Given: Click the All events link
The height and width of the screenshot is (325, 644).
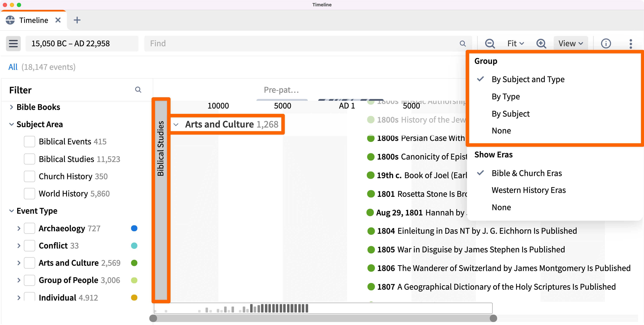Looking at the screenshot, I should pos(13,67).
